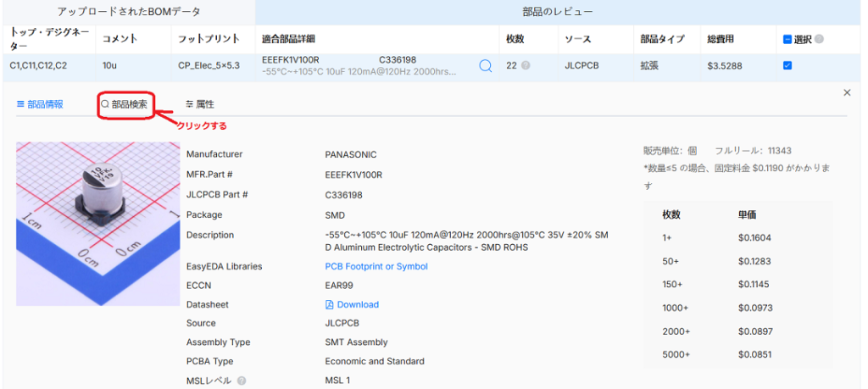This screenshot has height=389, width=868.
Task: Open the 部品情報 tab
Action: (x=39, y=104)
